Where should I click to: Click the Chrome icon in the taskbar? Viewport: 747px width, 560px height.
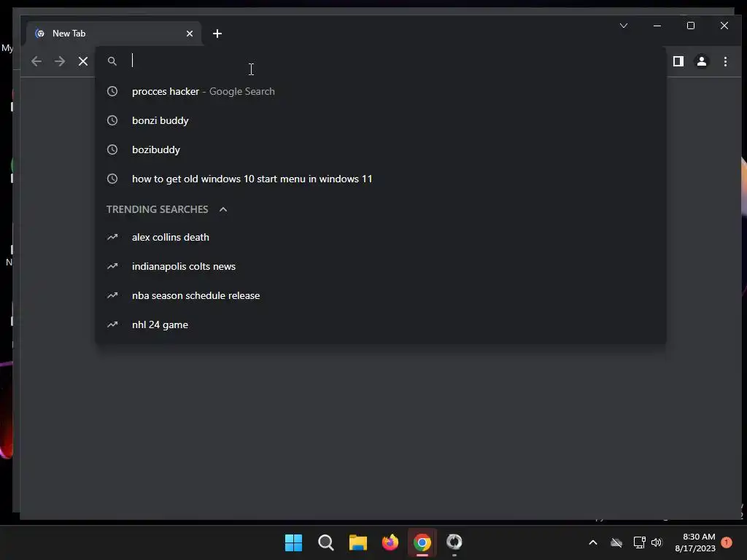[422, 542]
